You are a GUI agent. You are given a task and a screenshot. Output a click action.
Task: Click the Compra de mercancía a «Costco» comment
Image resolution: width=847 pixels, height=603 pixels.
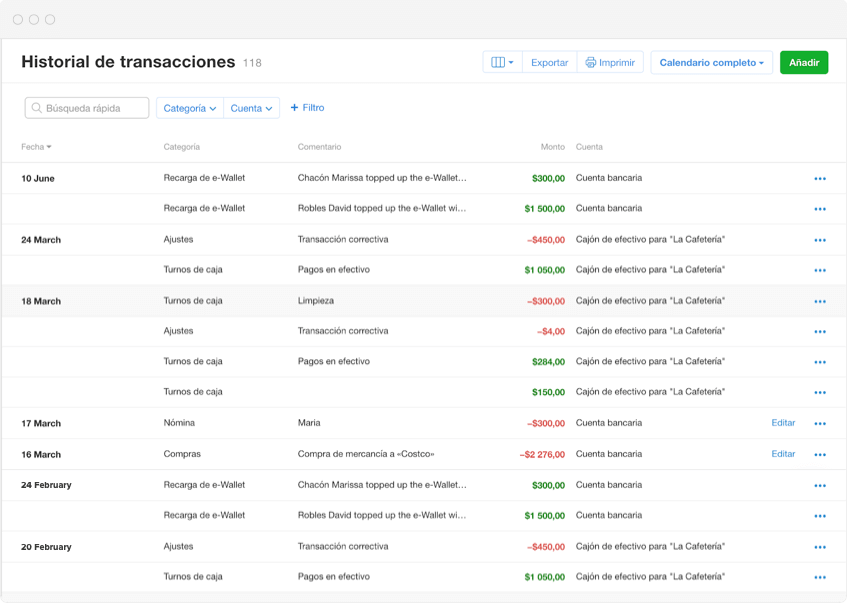click(366, 454)
